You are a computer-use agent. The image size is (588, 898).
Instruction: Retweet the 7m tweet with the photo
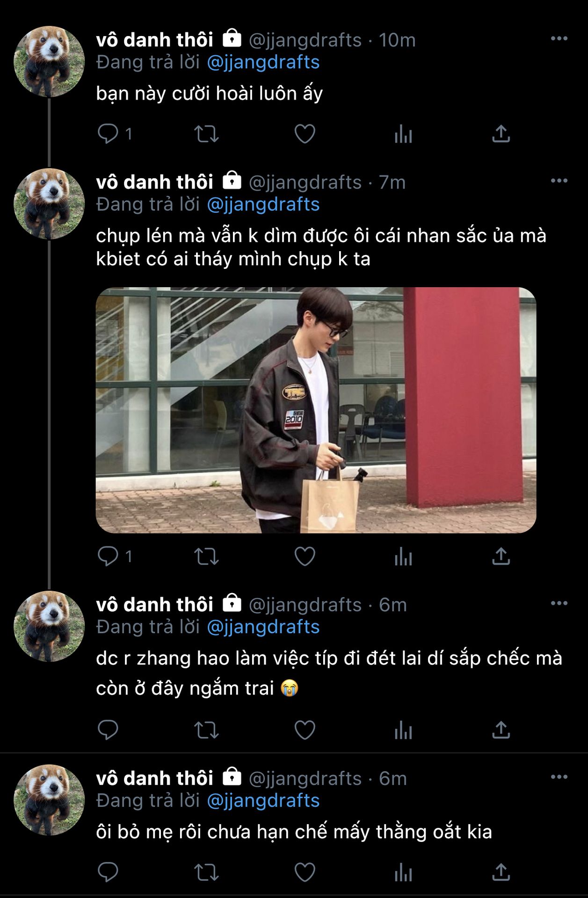click(x=206, y=556)
